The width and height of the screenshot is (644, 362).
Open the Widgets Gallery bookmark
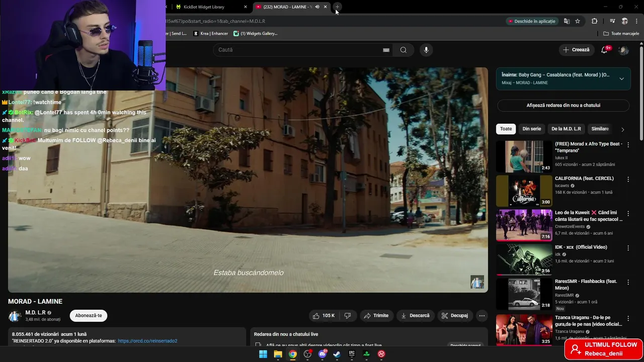256,34
